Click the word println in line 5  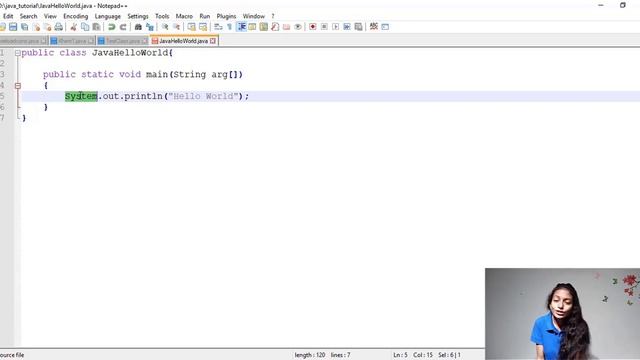point(143,96)
